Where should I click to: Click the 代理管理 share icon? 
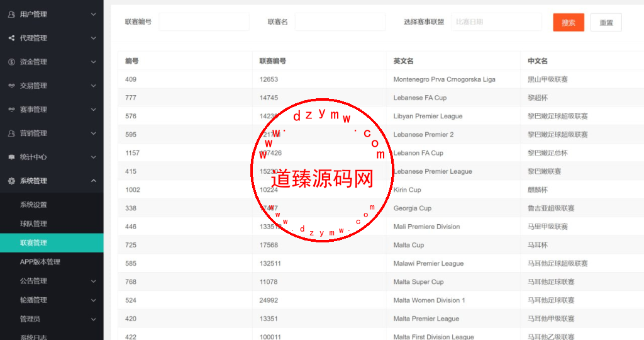coord(11,38)
